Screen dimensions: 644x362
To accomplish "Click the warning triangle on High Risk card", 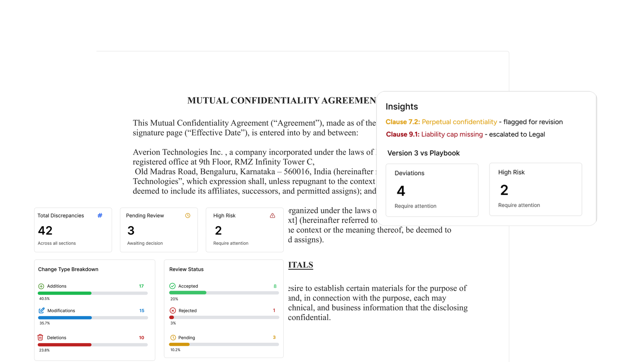I will coord(272,216).
